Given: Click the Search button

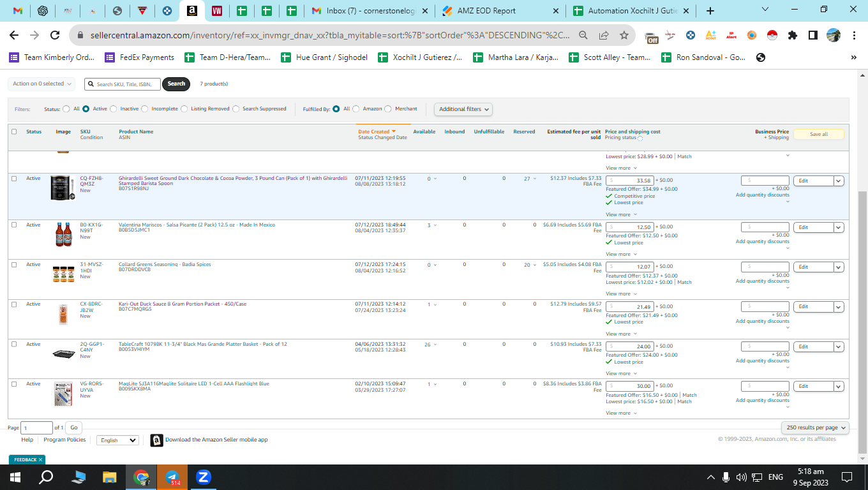Looking at the screenshot, I should tap(176, 84).
